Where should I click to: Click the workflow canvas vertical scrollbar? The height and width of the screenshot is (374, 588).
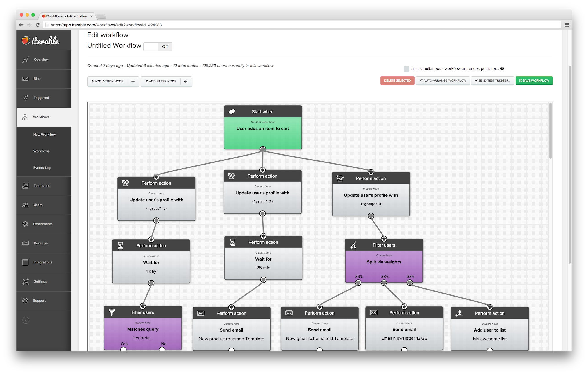click(550, 131)
